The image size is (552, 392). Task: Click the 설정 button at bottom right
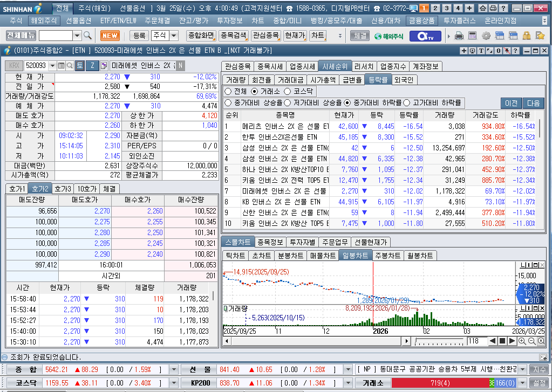click(539, 383)
